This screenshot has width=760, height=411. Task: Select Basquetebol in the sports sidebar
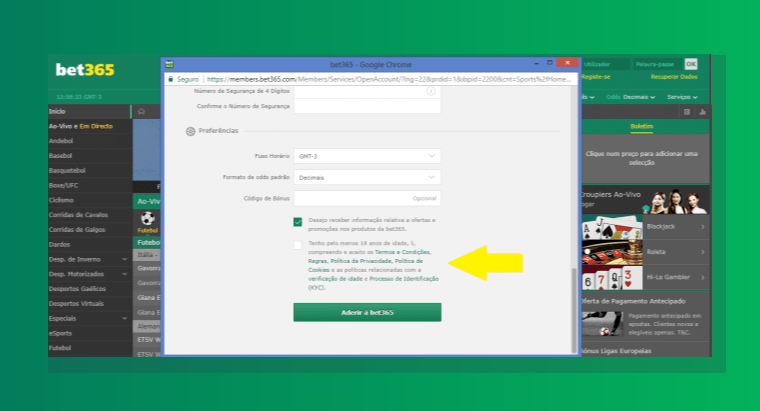[89, 171]
